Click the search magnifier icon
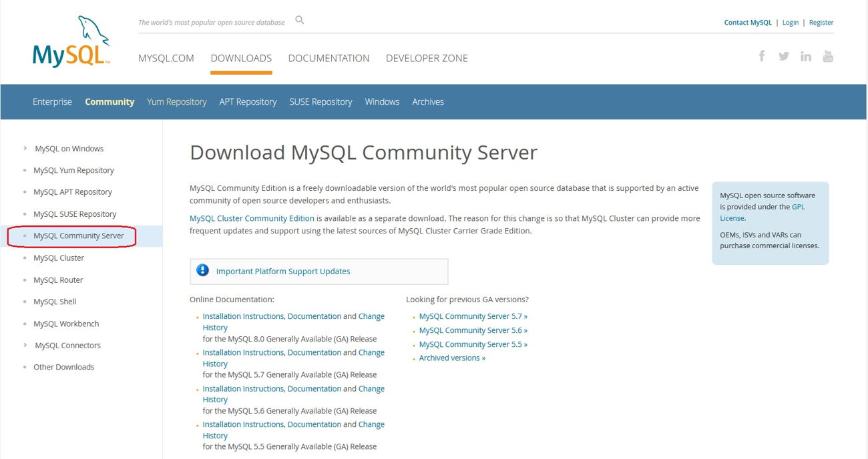868x459 pixels. pos(300,21)
